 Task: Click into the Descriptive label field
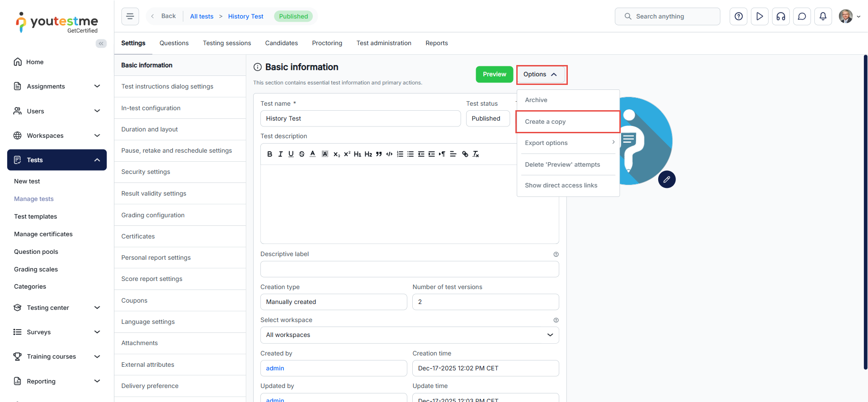409,269
